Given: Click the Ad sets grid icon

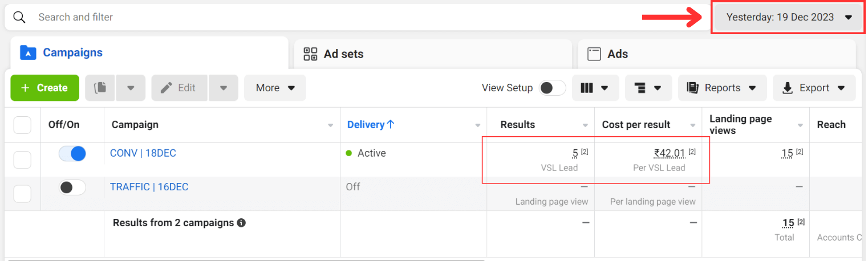Looking at the screenshot, I should pos(310,54).
